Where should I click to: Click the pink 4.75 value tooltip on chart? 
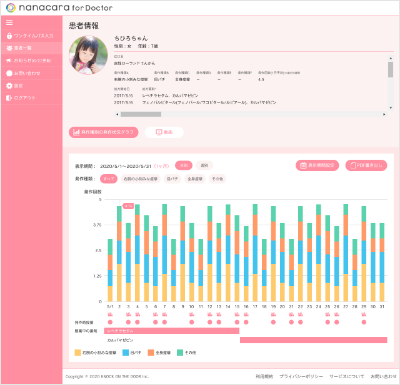click(128, 206)
